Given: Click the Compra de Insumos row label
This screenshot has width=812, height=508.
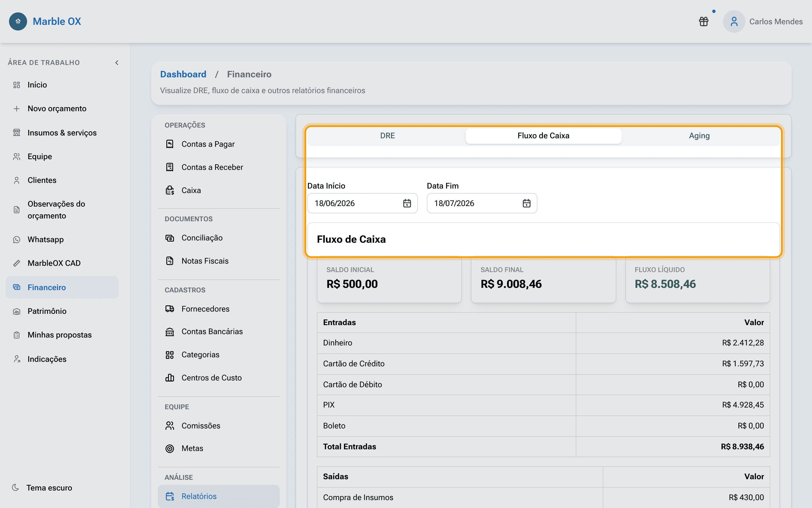Looking at the screenshot, I should tap(358, 497).
